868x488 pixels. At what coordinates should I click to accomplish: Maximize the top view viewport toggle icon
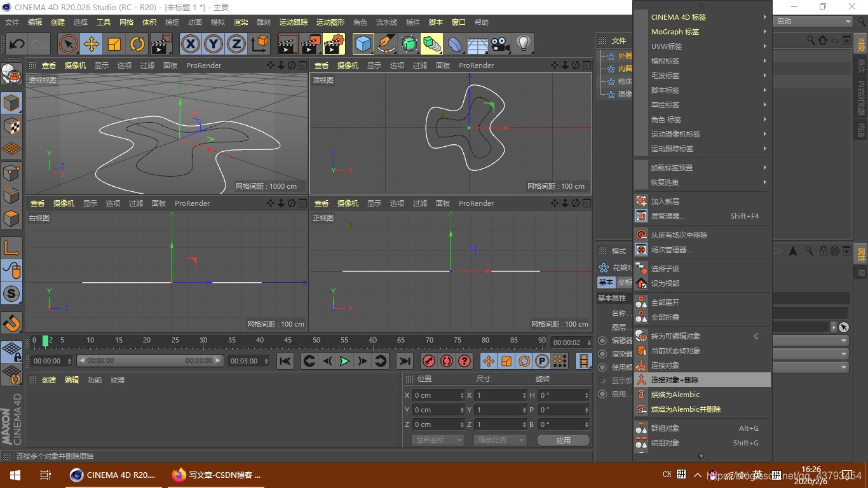click(586, 65)
